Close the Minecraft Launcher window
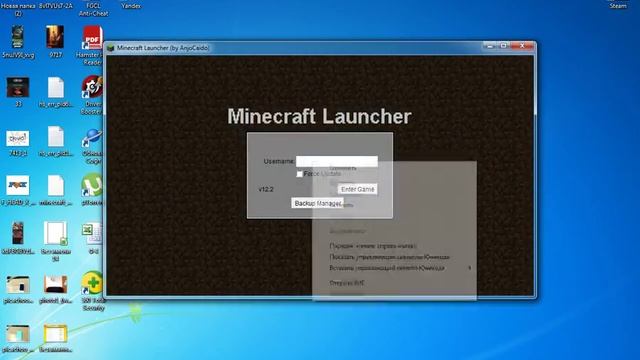The height and width of the screenshot is (360, 640). pyautogui.click(x=522, y=46)
